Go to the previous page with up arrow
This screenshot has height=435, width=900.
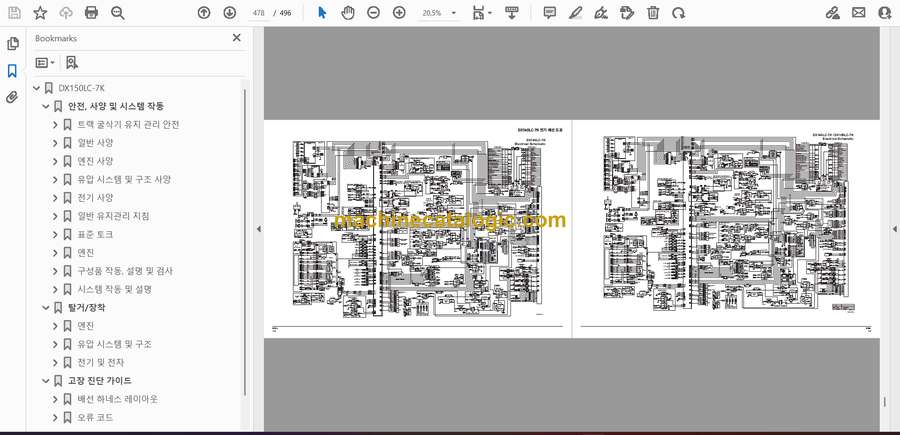tap(204, 13)
